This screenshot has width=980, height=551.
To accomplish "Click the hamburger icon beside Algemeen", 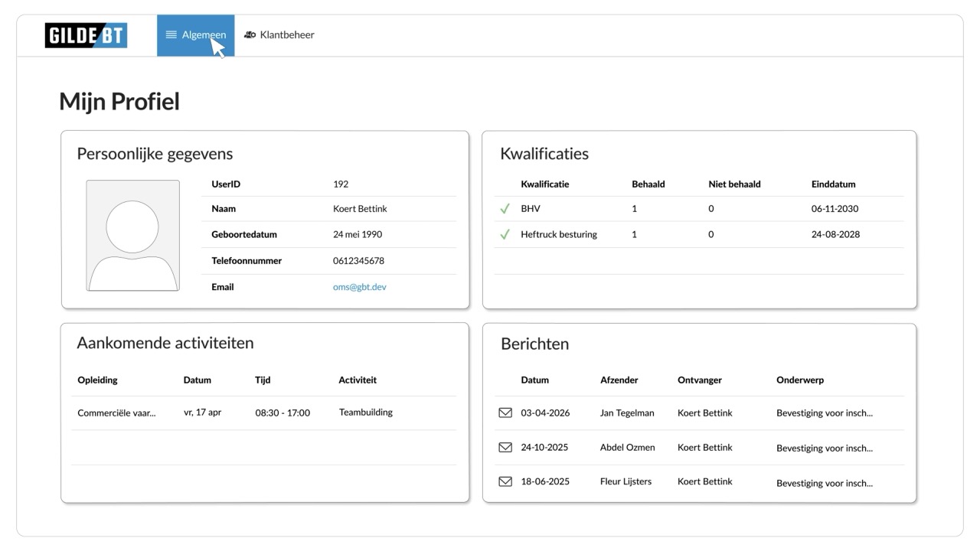I will pyautogui.click(x=171, y=34).
